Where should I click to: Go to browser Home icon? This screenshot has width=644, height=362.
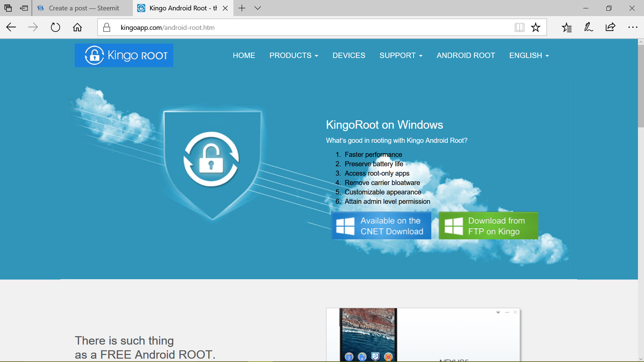(77, 27)
